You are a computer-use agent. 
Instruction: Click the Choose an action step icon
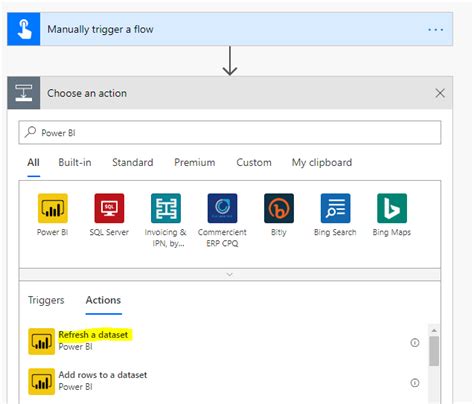tap(24, 93)
